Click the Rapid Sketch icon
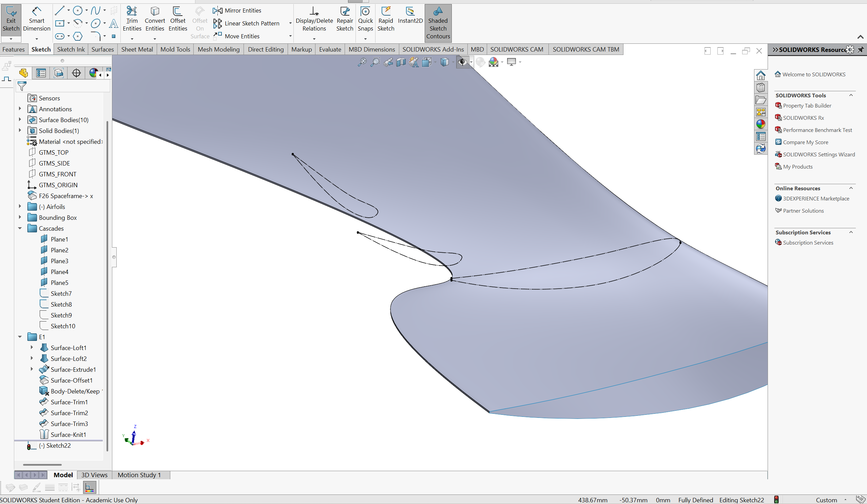867x504 pixels. 385,20
